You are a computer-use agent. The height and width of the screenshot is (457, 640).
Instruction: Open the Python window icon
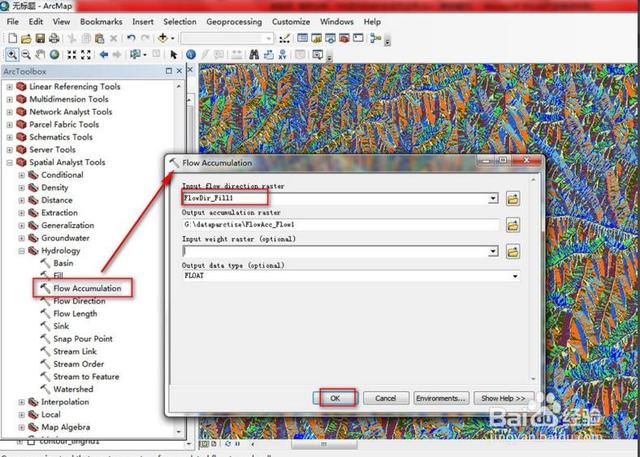pos(358,38)
